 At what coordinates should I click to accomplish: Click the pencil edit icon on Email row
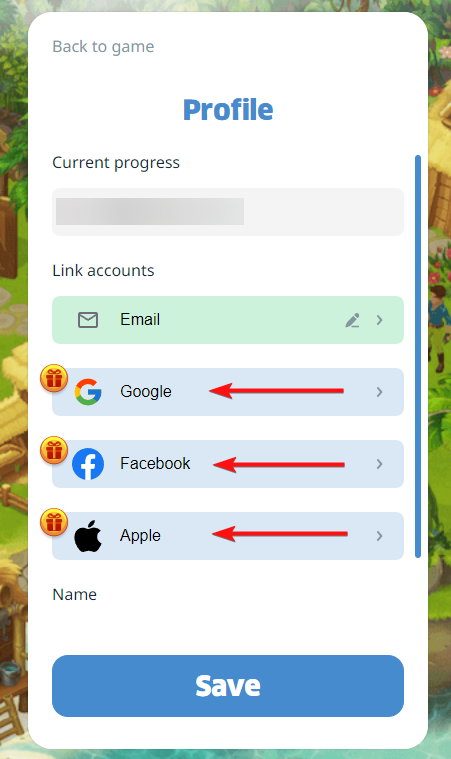coord(352,320)
